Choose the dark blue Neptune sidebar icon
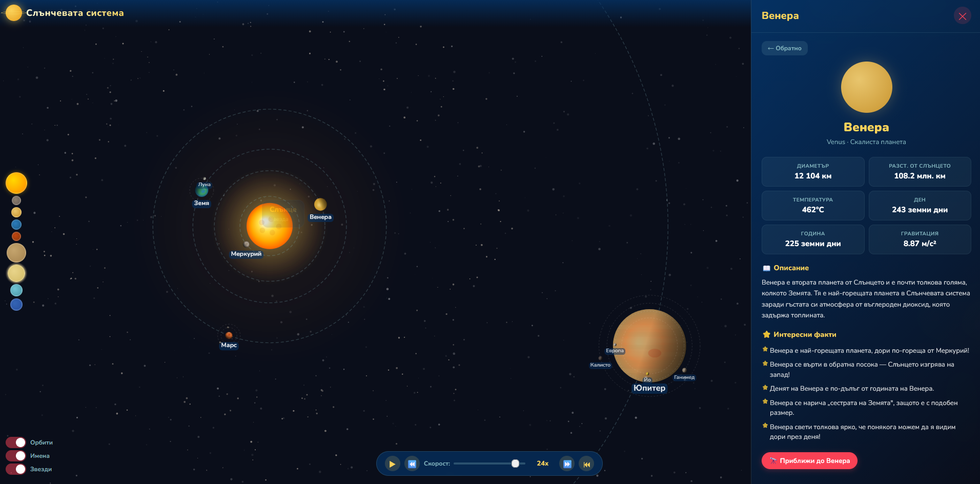This screenshot has height=484, width=980. point(16,305)
